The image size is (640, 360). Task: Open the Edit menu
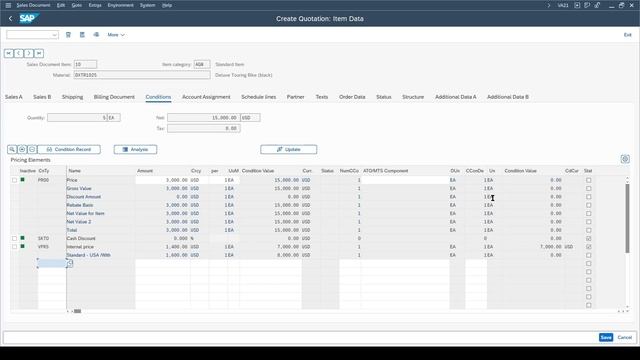pos(61,5)
